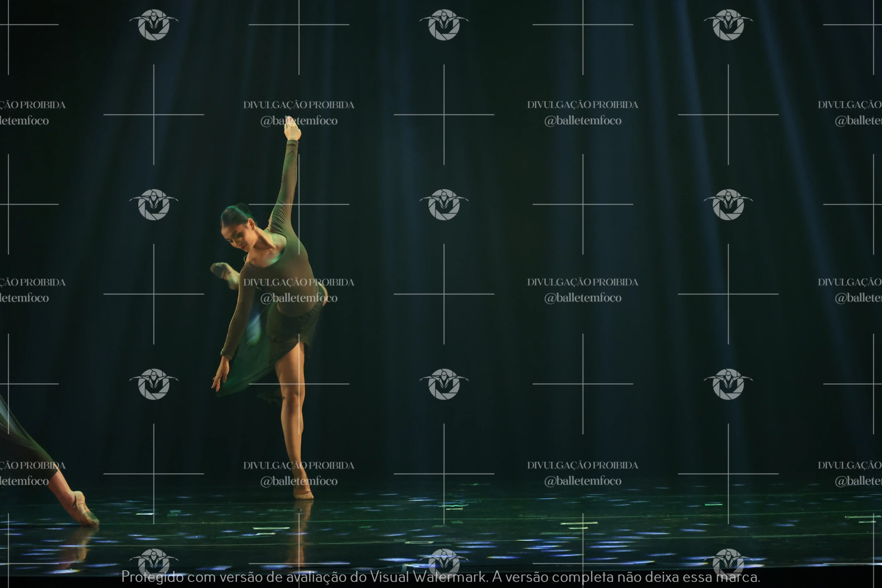Click the top-left shutter logo watermark
Viewport: 882px width, 588px height.
[154, 25]
